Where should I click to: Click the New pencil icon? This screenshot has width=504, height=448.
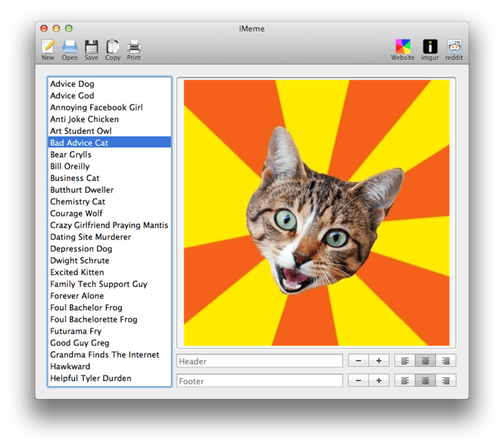[48, 47]
